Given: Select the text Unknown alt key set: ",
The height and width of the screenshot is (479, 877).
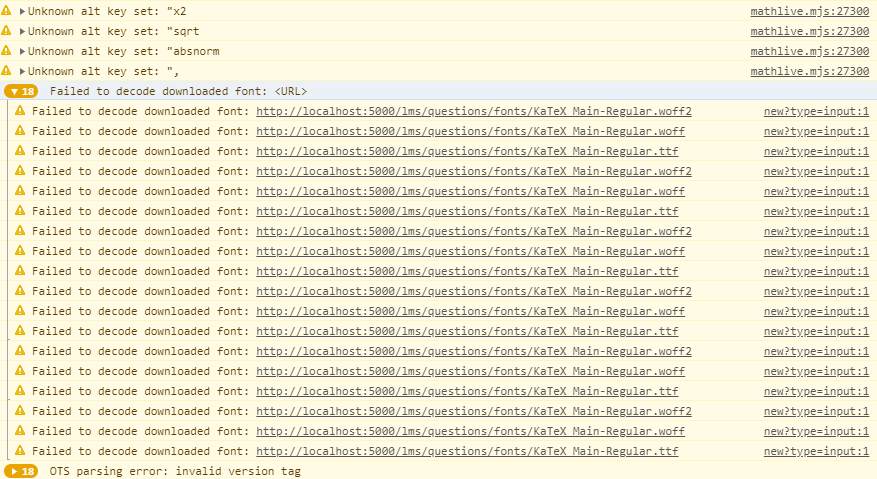Looking at the screenshot, I should 103,72.
